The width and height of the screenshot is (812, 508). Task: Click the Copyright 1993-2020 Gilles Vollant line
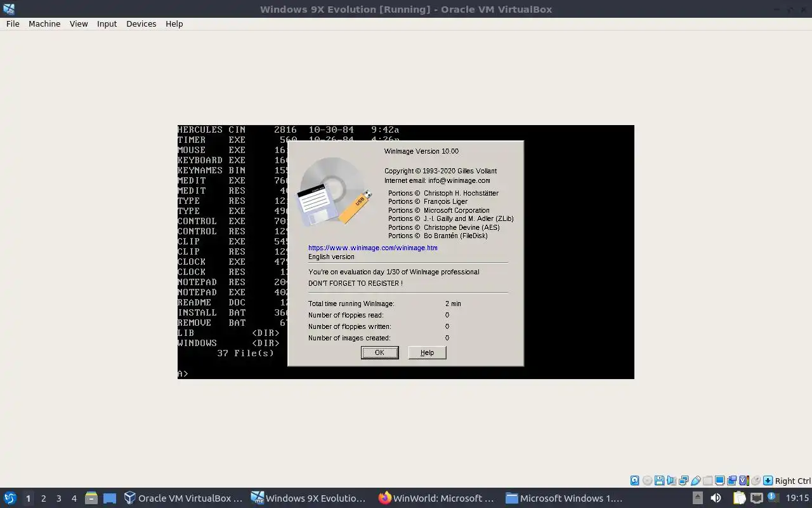pyautogui.click(x=440, y=171)
